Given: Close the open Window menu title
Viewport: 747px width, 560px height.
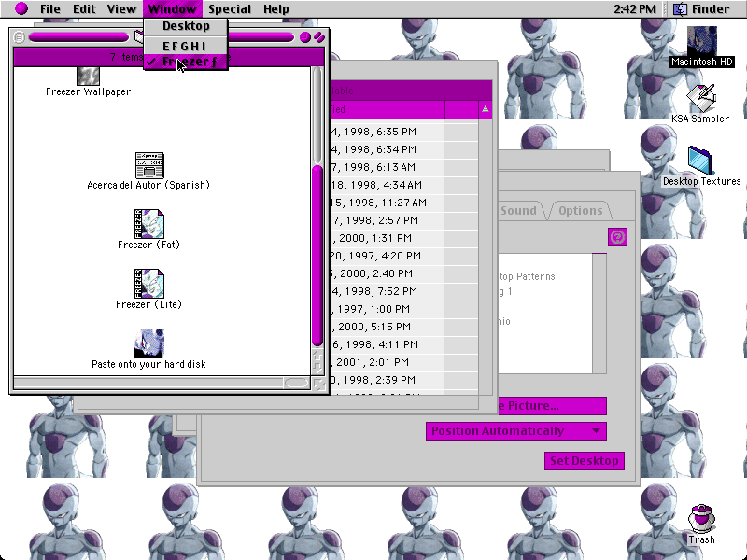Looking at the screenshot, I should click(172, 9).
